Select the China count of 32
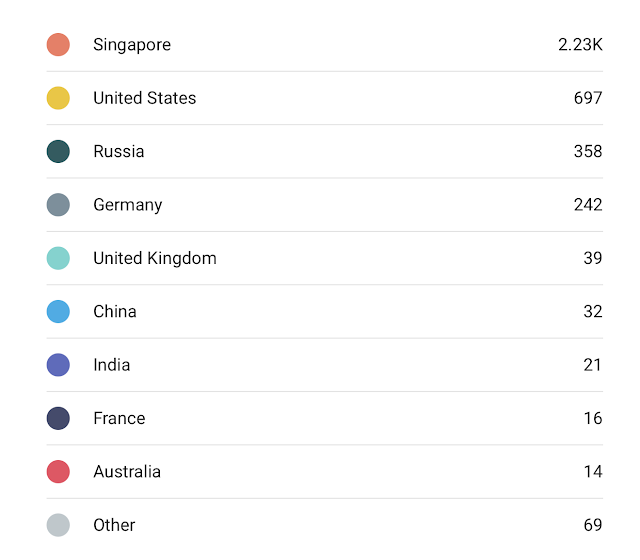640x560 pixels. coord(593,311)
